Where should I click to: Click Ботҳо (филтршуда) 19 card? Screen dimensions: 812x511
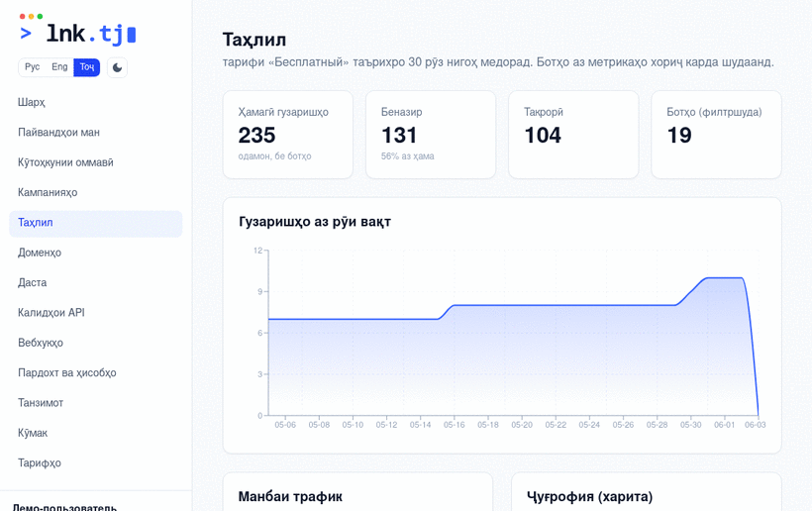tap(716, 135)
